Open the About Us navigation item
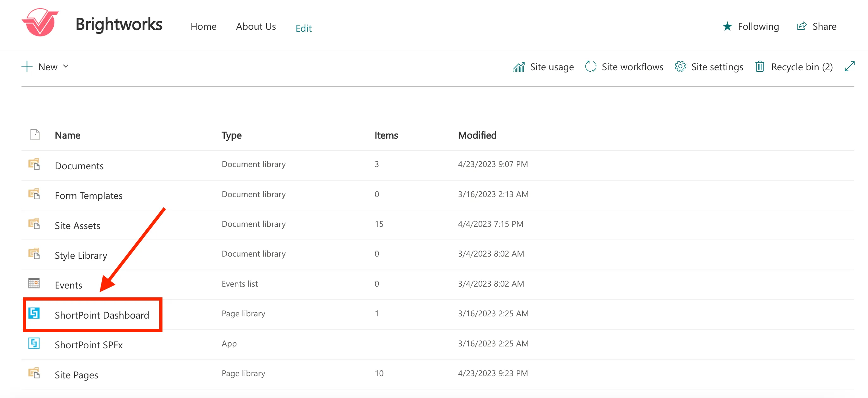The width and height of the screenshot is (868, 398). point(256,26)
